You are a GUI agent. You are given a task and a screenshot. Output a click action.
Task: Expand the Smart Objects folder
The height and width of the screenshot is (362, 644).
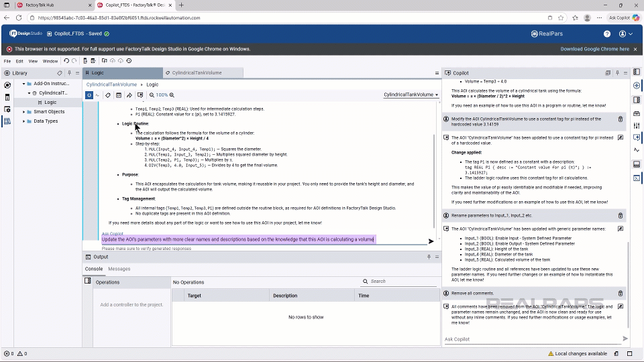[24, 112]
